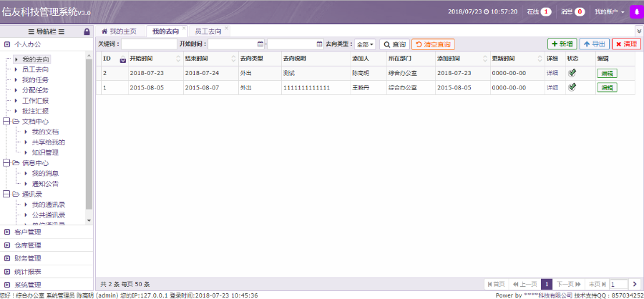Open 我的通讯录 in the navigation tree
This screenshot has height=299, width=644.
(x=49, y=205)
